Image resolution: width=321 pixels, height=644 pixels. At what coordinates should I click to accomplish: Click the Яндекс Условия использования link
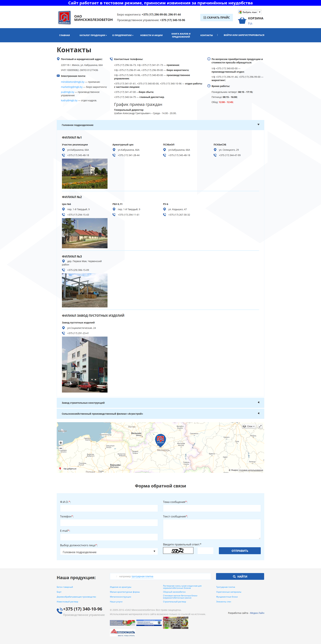(x=251, y=470)
